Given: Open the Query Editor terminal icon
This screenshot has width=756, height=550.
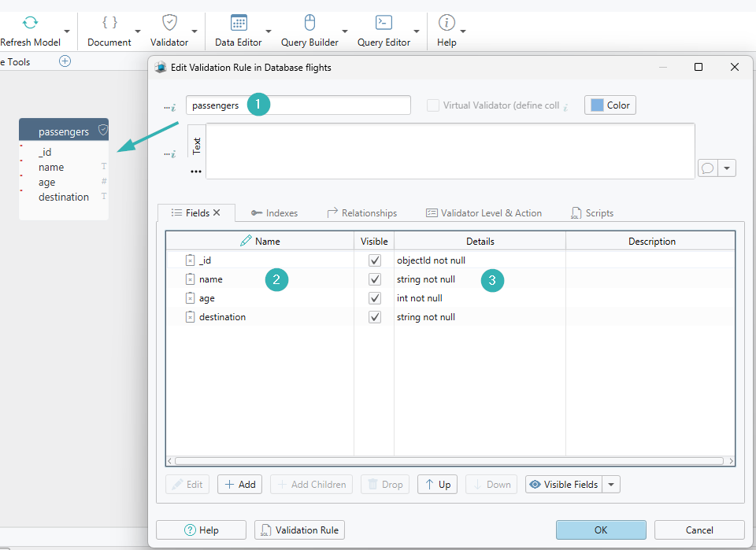Looking at the screenshot, I should click(x=384, y=22).
